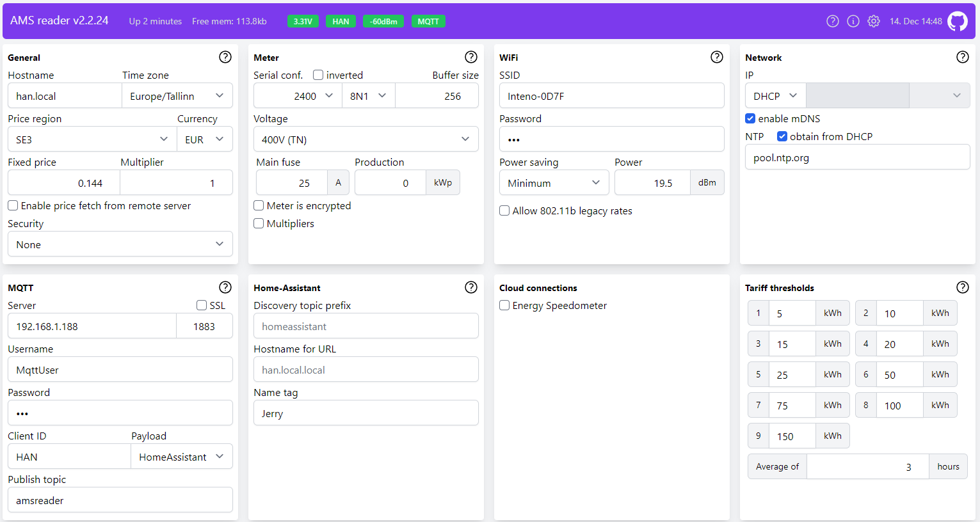Click the HAN status badge
The width and height of the screenshot is (980, 522).
(x=341, y=21)
